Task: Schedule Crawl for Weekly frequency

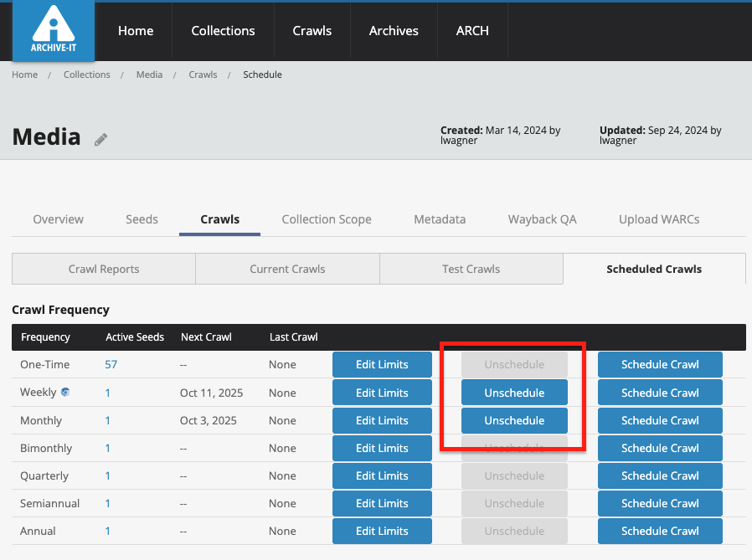Action: coord(660,393)
